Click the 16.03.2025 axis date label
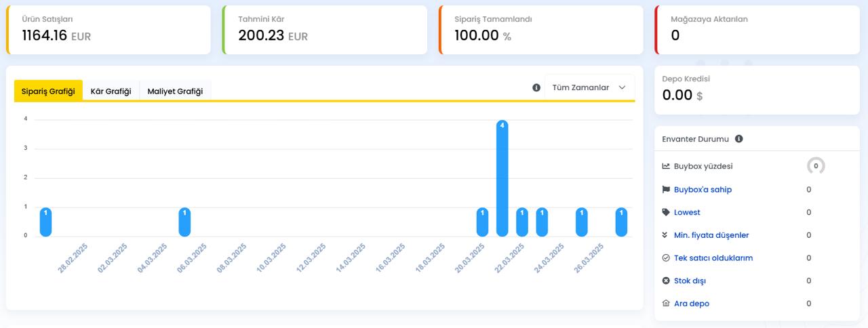868x328 pixels. coord(390,259)
